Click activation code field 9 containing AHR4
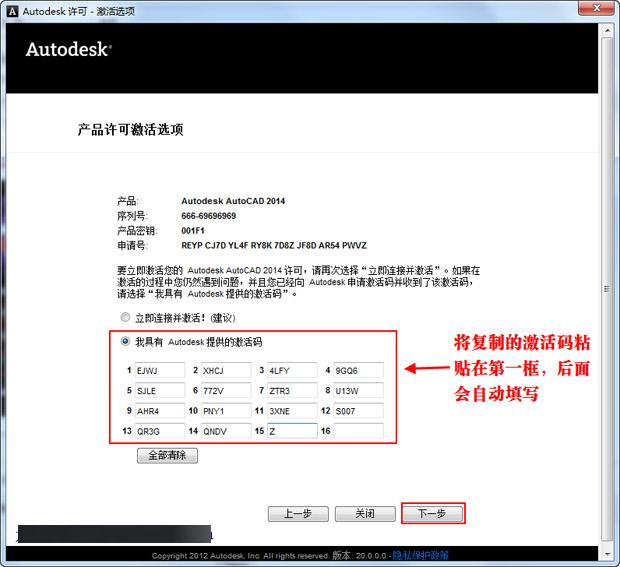Image resolution: width=620 pixels, height=567 pixels. 160,411
